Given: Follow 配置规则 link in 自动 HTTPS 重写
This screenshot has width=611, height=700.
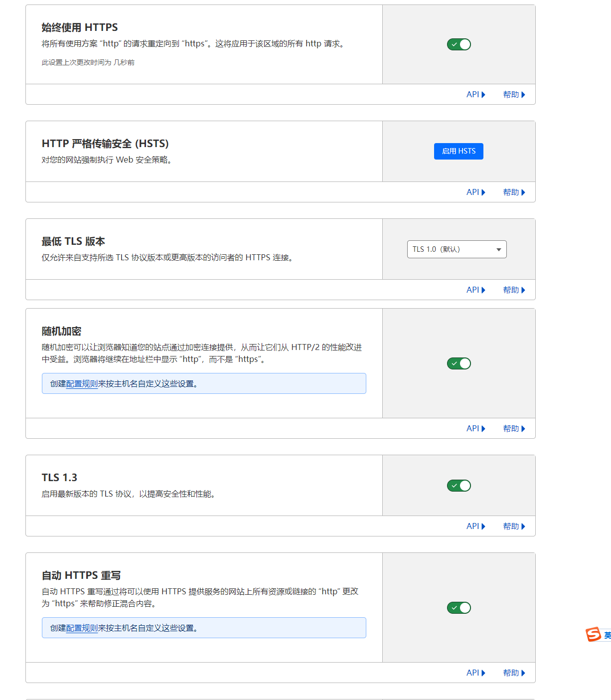Looking at the screenshot, I should coord(82,628).
